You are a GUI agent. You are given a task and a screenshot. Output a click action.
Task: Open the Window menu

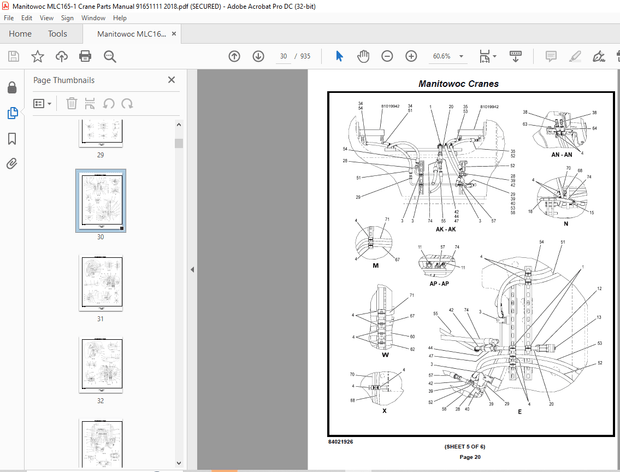(x=93, y=18)
